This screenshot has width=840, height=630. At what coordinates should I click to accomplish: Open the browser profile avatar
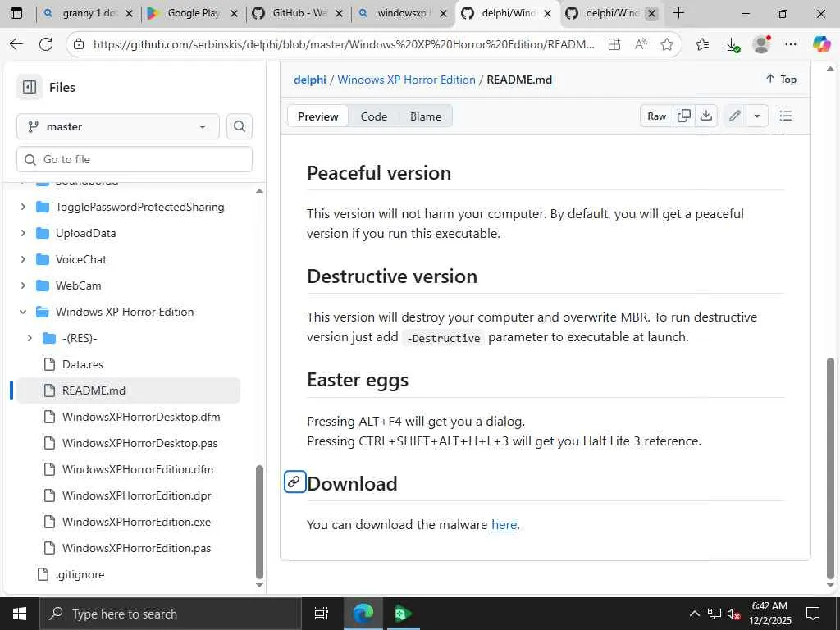761,44
